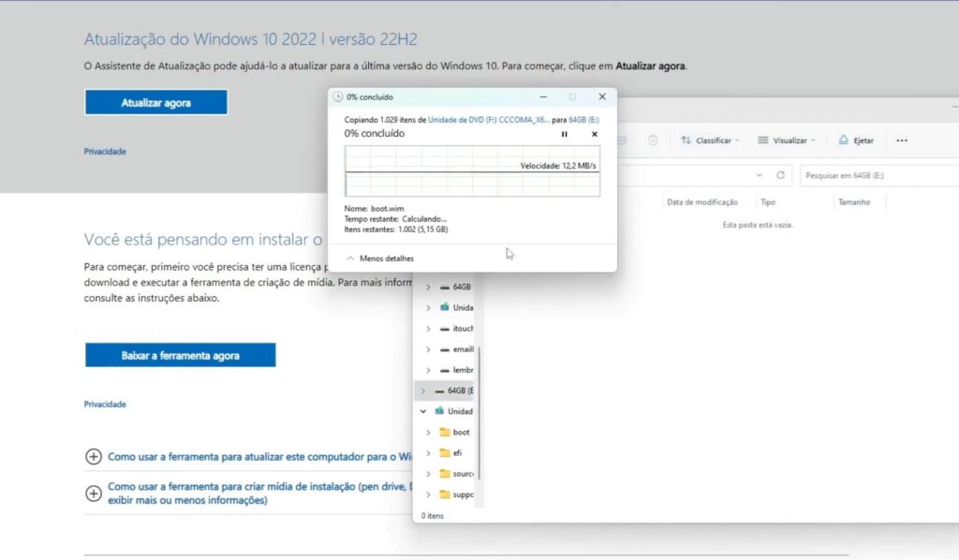
Task: Click the email drive icon in navigation pane
Action: [445, 349]
